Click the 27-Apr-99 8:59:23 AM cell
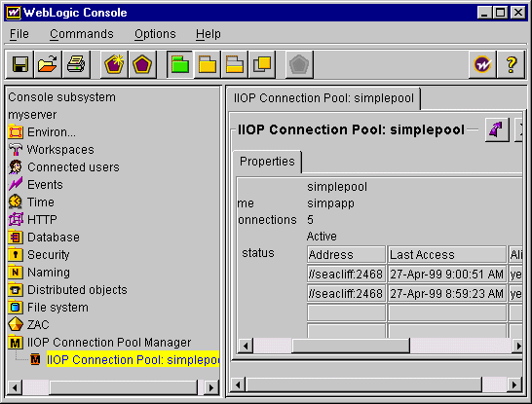This screenshot has height=404, width=532. tap(447, 294)
